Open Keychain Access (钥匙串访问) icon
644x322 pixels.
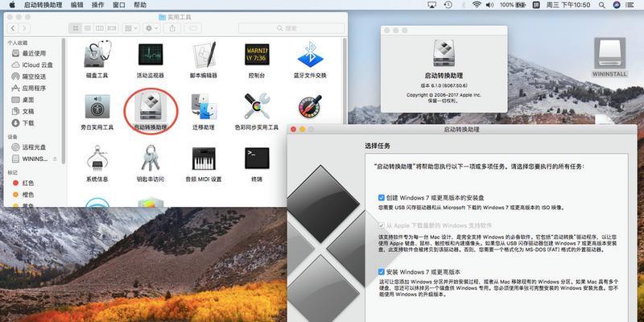[x=151, y=158]
